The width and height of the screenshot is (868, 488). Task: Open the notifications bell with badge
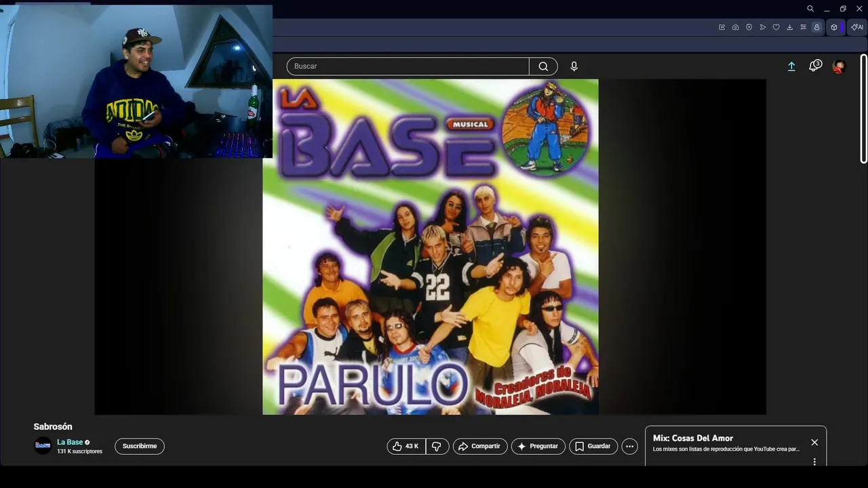pos(815,66)
